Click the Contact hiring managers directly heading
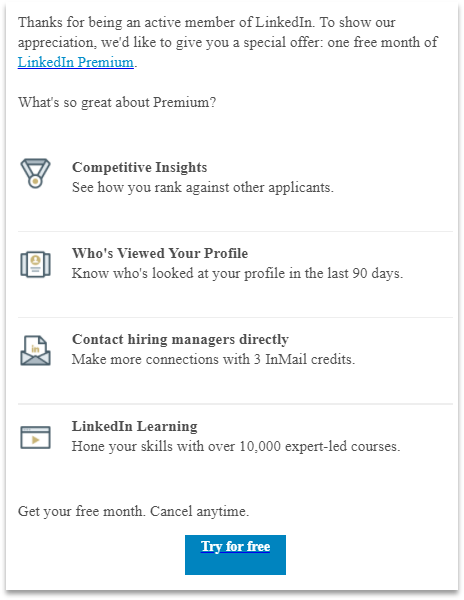464x600 pixels. [180, 339]
